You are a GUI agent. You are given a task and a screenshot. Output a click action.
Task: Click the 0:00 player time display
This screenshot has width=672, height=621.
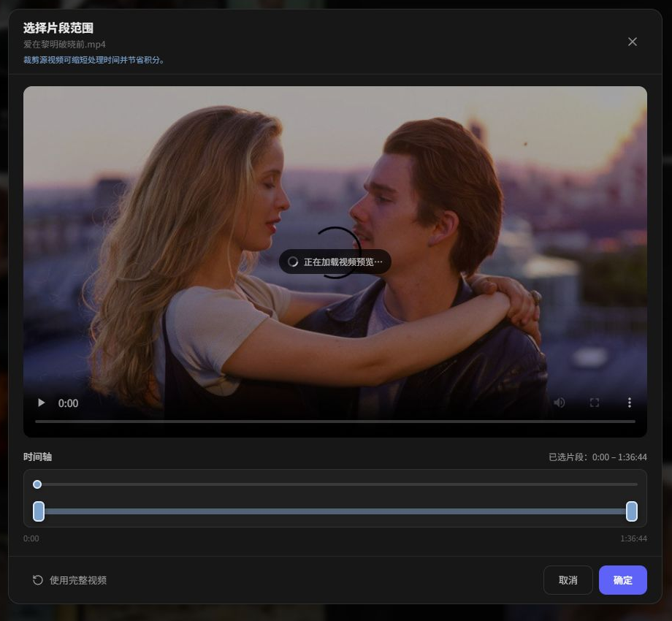pos(68,403)
